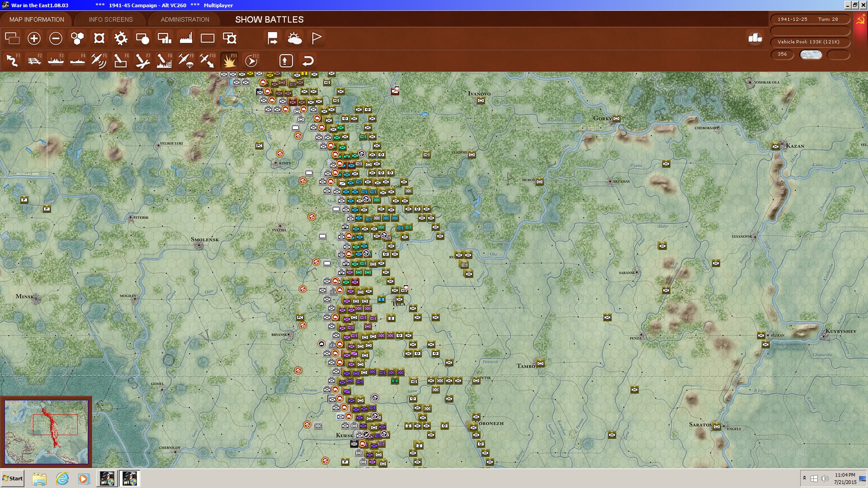
Task: Launch Internet Explorer from the taskbar
Action: point(62,479)
